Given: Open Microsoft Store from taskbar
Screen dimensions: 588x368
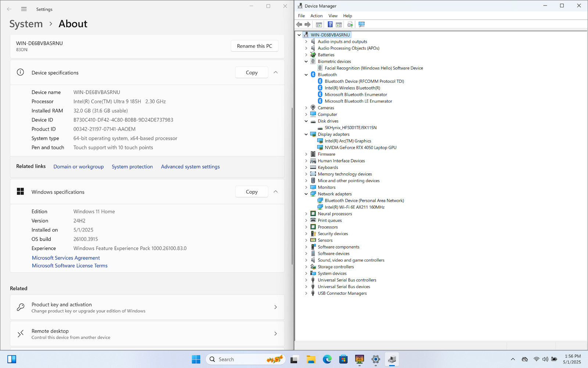Looking at the screenshot, I should [343, 359].
